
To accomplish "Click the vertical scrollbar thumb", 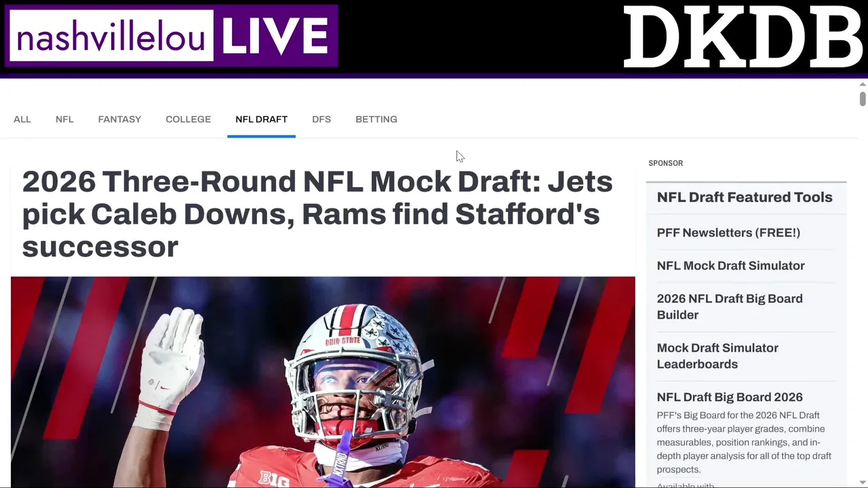I will tap(863, 99).
